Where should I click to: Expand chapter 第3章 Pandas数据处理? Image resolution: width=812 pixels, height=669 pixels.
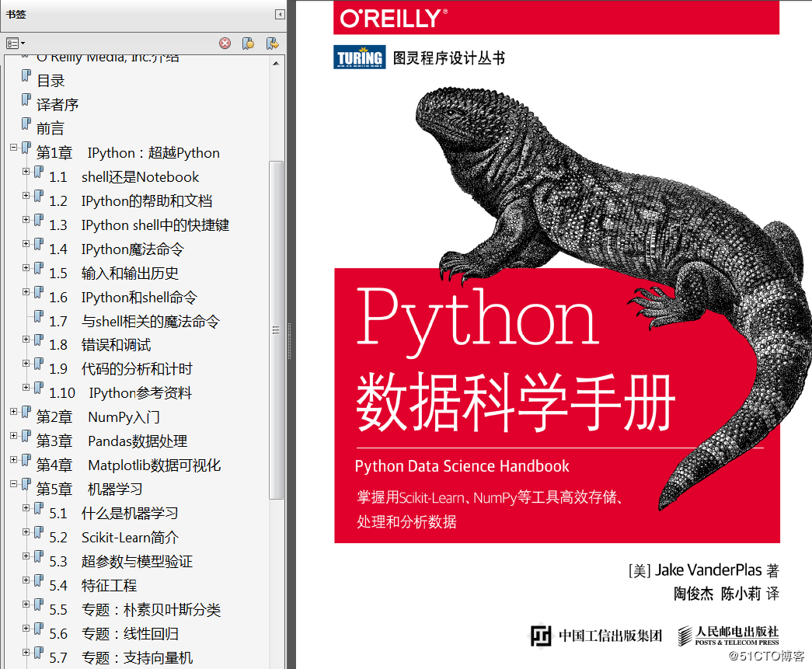click(x=14, y=435)
